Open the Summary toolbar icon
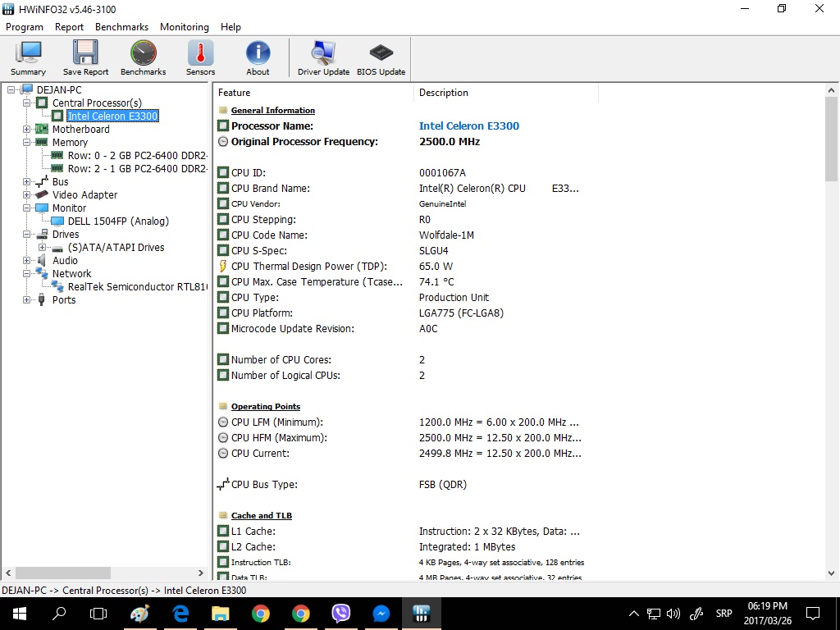Image resolution: width=840 pixels, height=630 pixels. tap(29, 58)
